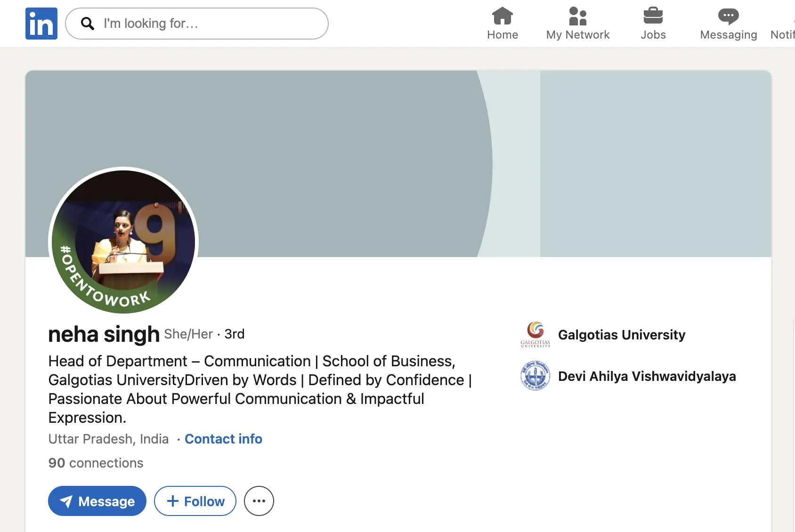The image size is (795, 532).
Task: Open the Contact info link
Action: point(223,439)
